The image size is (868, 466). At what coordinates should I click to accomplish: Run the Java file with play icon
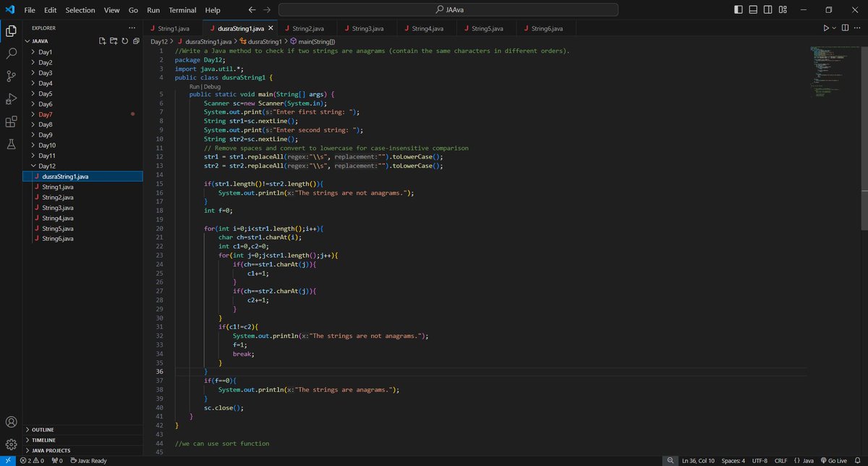[x=826, y=28]
